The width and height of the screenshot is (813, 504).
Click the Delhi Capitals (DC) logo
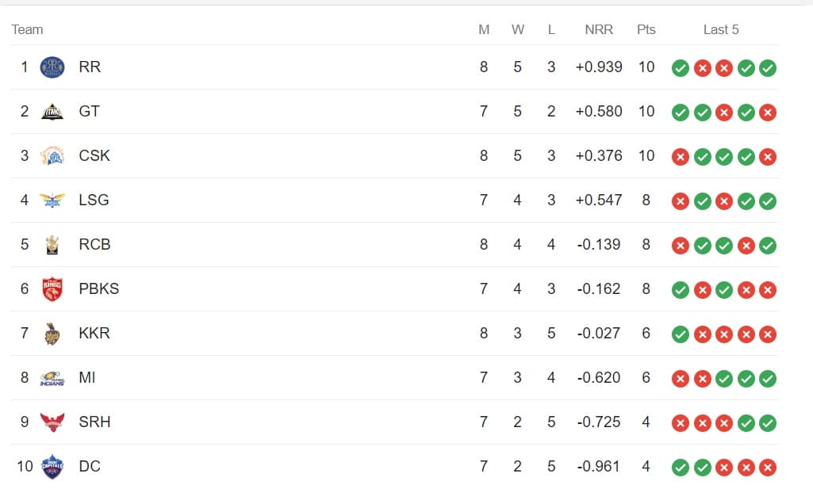point(52,467)
